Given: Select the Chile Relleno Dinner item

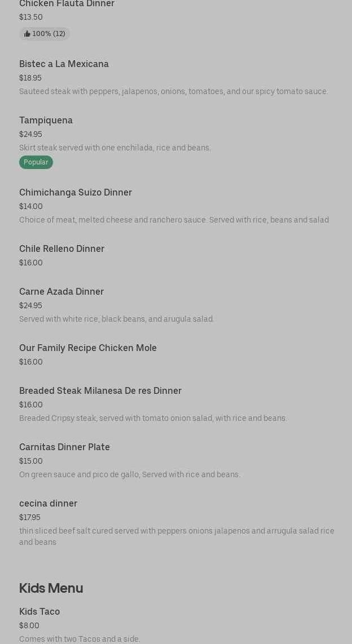Looking at the screenshot, I should tap(61, 249).
